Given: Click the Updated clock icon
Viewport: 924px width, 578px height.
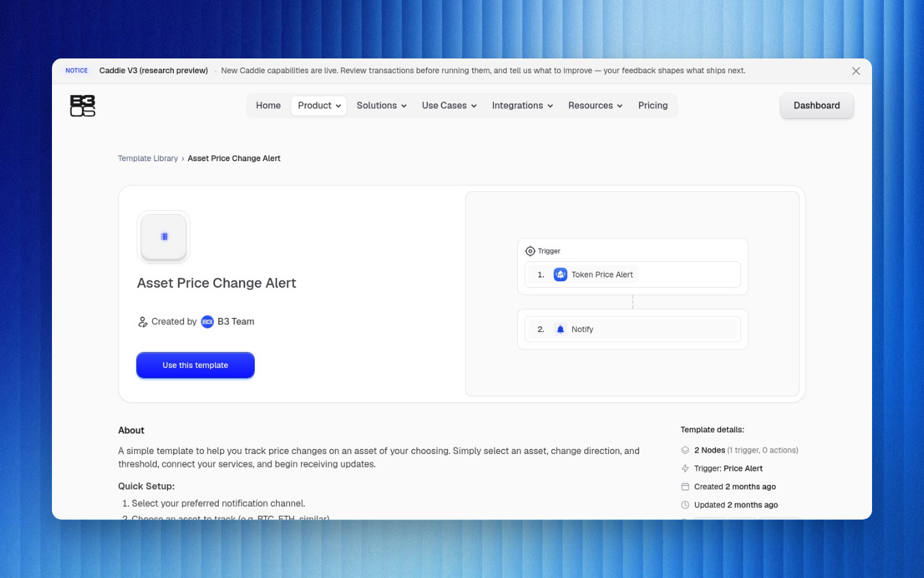Looking at the screenshot, I should coord(685,505).
